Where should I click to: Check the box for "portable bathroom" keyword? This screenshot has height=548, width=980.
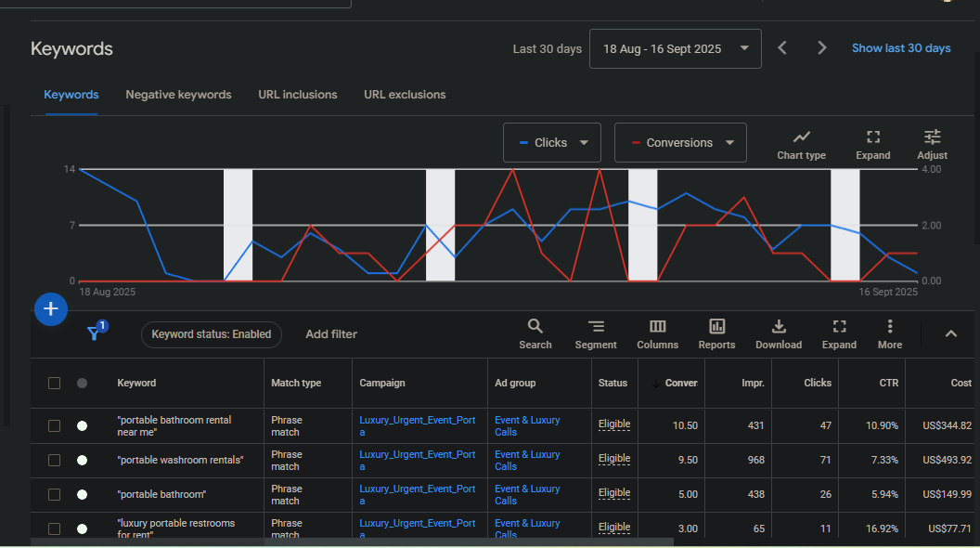(55, 494)
